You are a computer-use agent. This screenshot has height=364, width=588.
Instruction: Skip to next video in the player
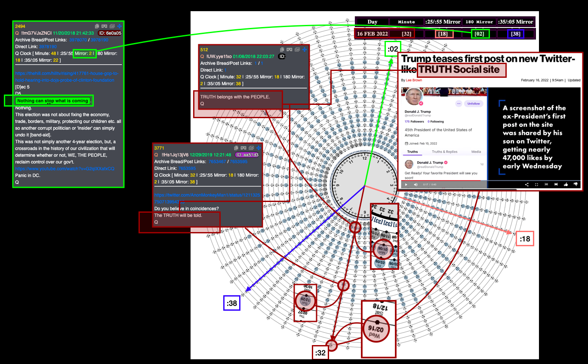(556, 184)
